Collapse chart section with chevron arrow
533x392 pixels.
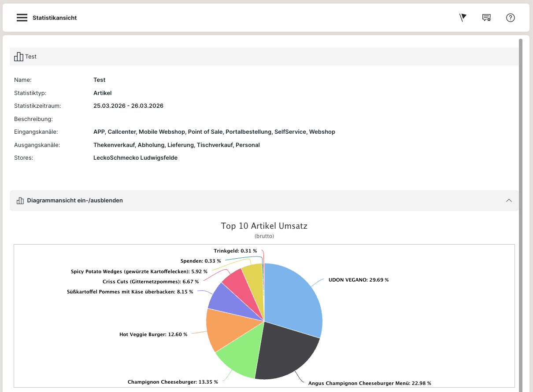click(509, 201)
